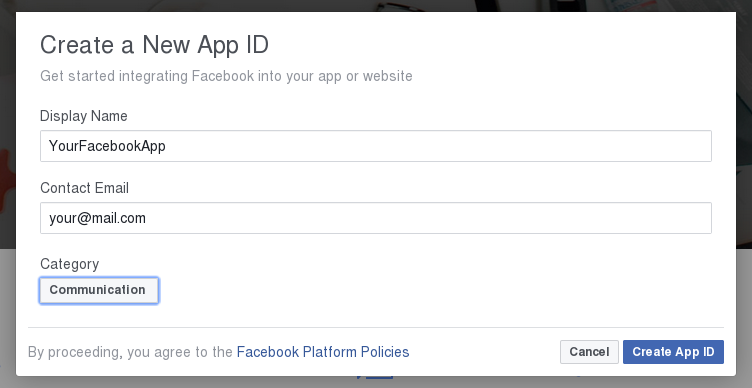Place the cursor in the YourFacebookApp text

pyautogui.click(x=107, y=146)
